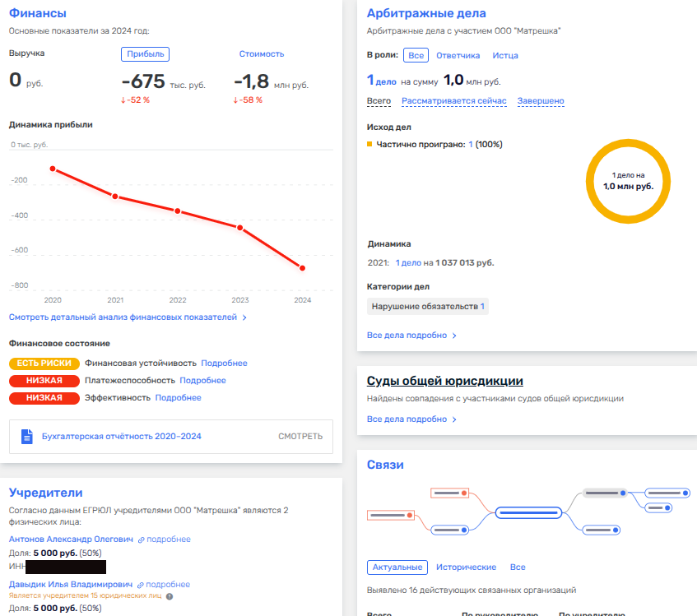Select the Ответчика role filter
The height and width of the screenshot is (616, 697).
[x=458, y=55]
